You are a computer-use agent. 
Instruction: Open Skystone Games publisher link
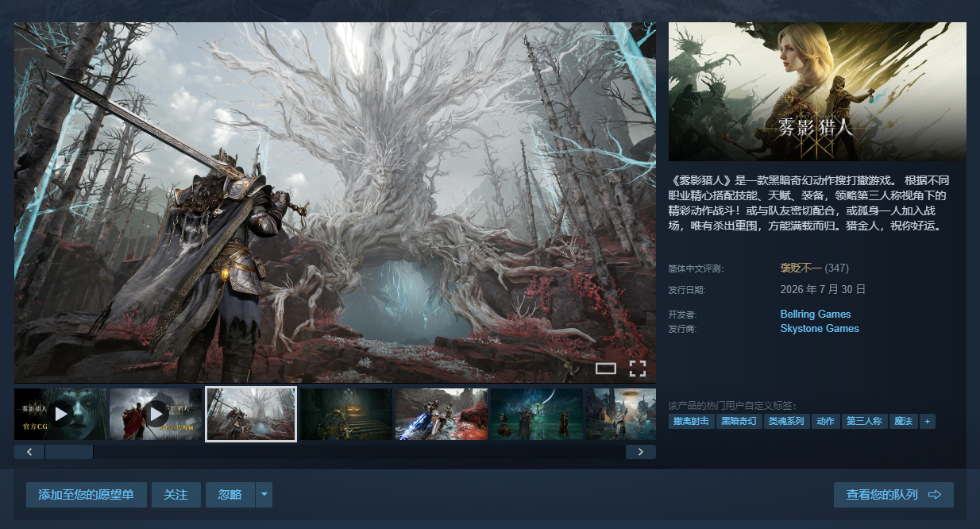click(x=820, y=328)
